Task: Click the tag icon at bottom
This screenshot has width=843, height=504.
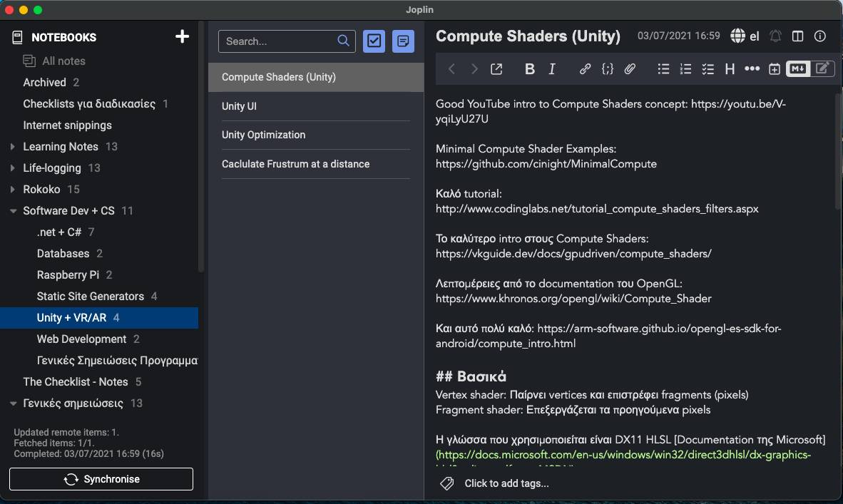Action: coord(446,483)
